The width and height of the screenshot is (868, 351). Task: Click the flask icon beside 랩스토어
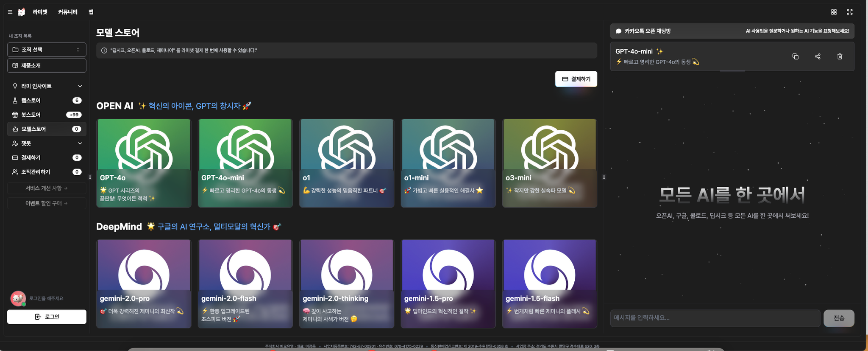15,101
